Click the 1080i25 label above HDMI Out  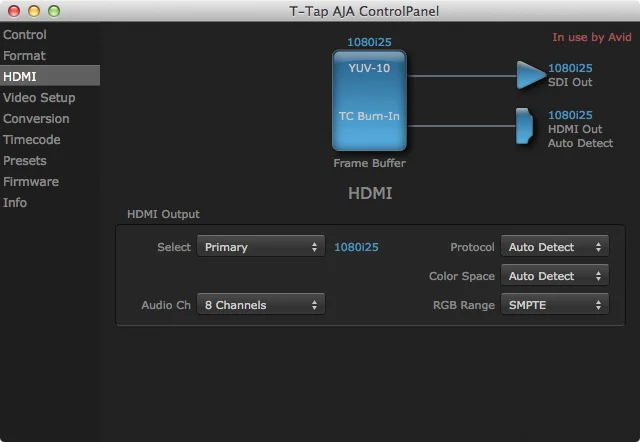[570, 115]
